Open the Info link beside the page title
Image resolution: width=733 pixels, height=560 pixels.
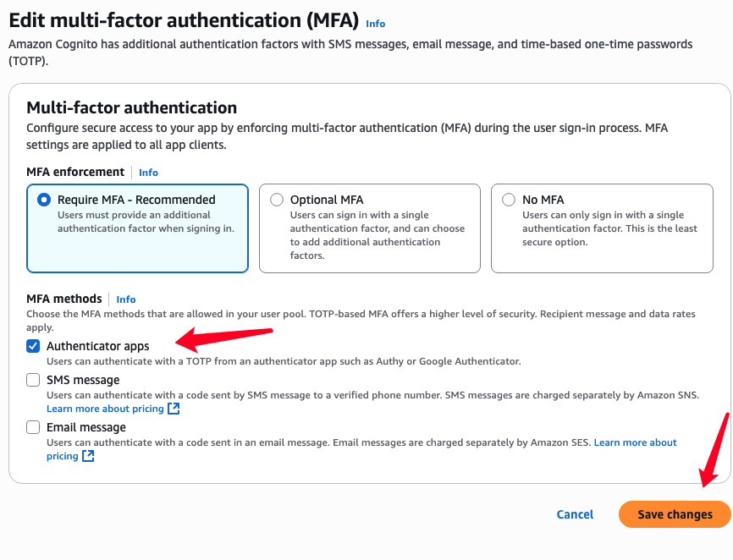click(x=375, y=24)
